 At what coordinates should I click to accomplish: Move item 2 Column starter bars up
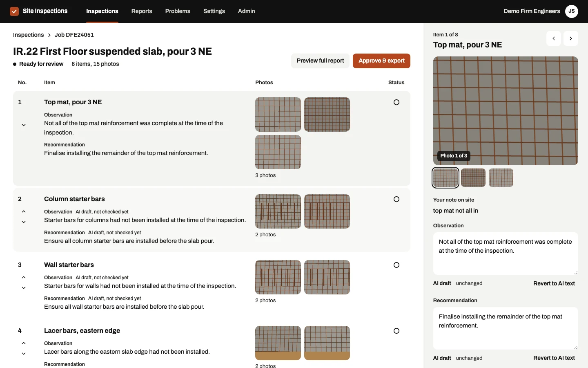(x=24, y=211)
